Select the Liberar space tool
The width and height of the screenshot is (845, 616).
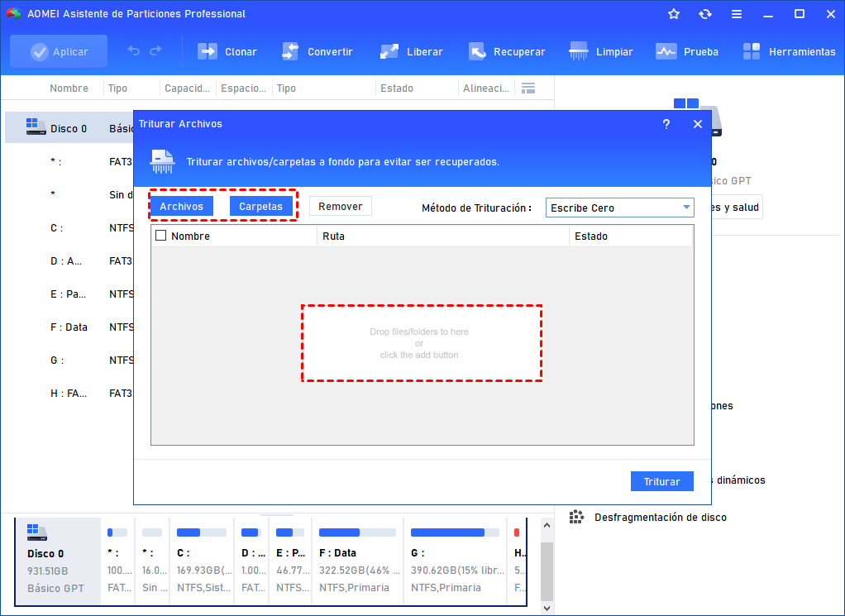389,51
